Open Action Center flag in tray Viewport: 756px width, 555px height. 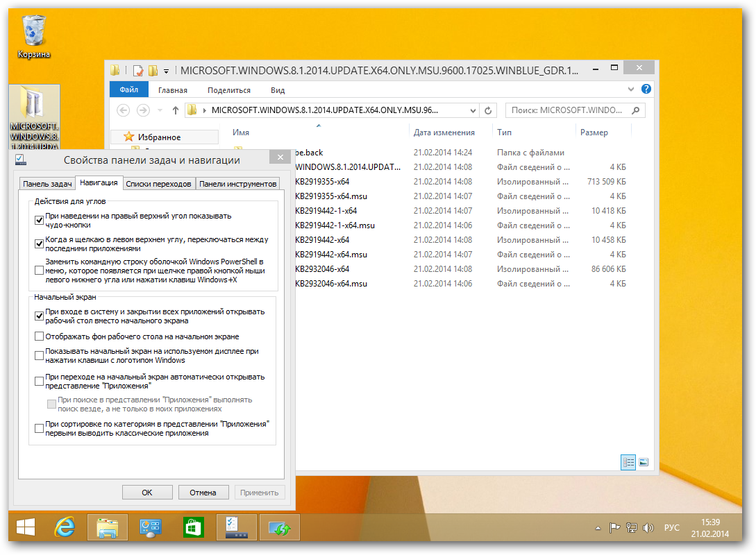click(614, 528)
